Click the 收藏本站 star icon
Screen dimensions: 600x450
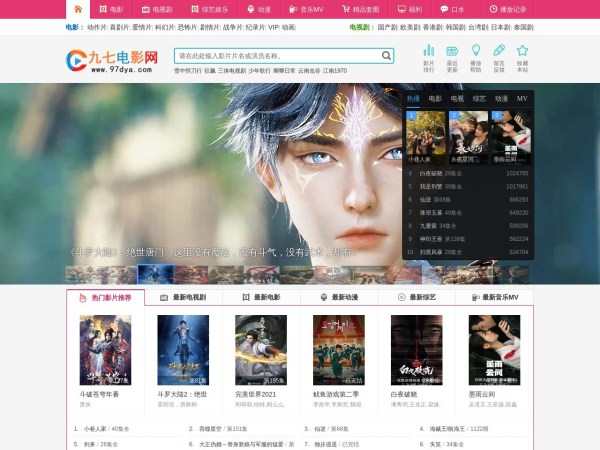(522, 56)
